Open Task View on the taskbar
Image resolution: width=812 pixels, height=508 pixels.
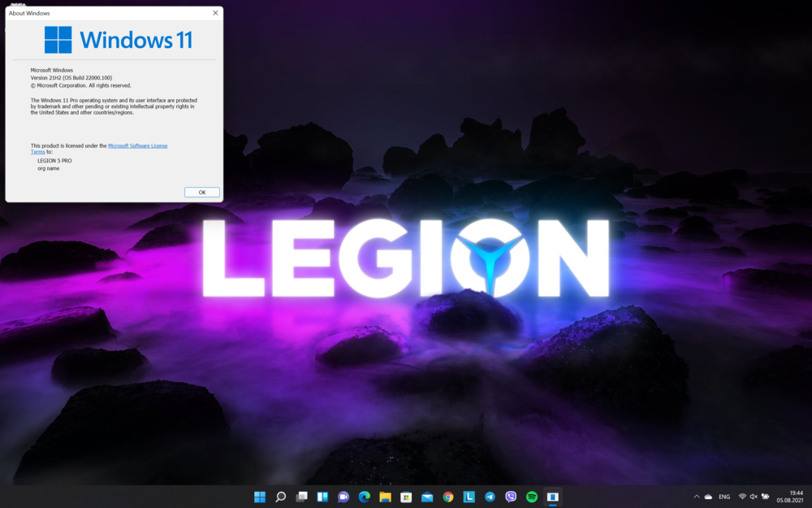(x=301, y=497)
